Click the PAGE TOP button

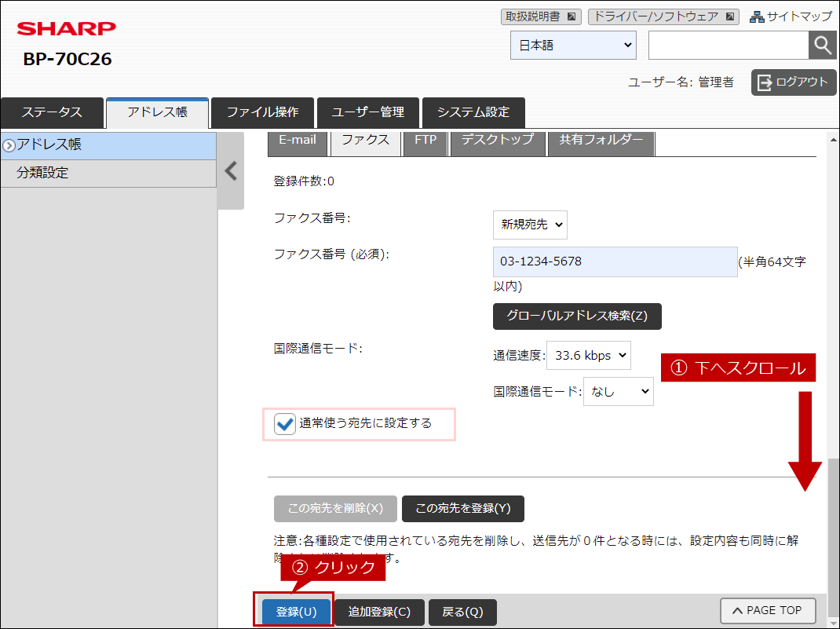tap(768, 611)
